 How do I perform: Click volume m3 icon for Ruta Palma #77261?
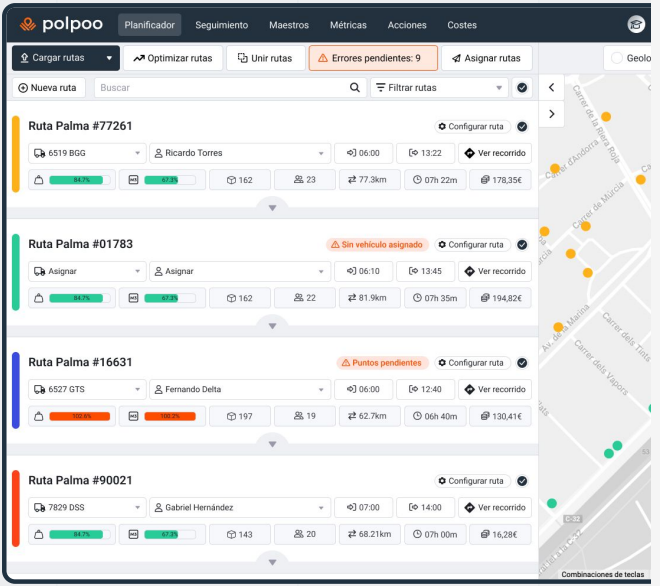[x=133, y=180]
